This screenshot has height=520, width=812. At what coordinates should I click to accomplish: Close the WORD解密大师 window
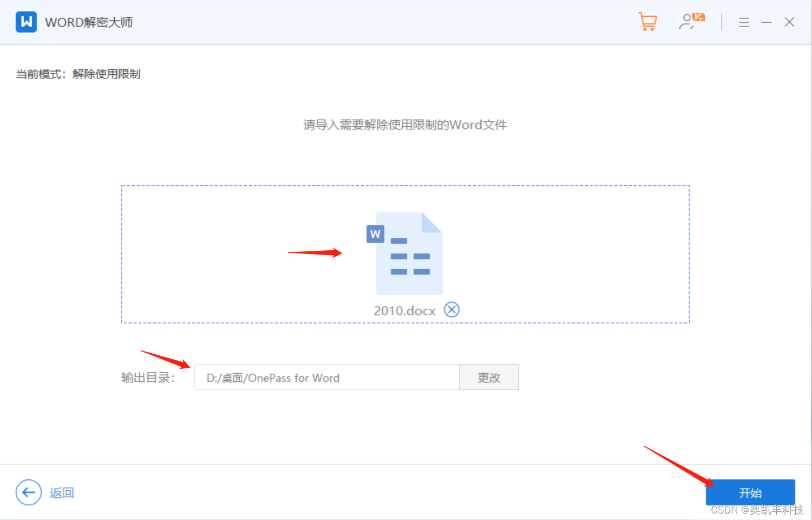pos(789,22)
